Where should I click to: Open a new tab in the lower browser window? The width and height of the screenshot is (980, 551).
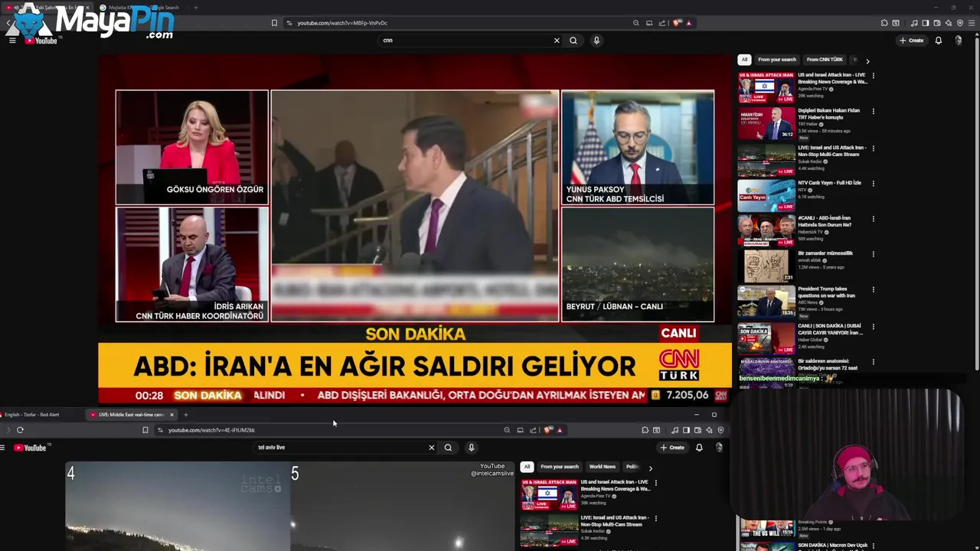[185, 415]
